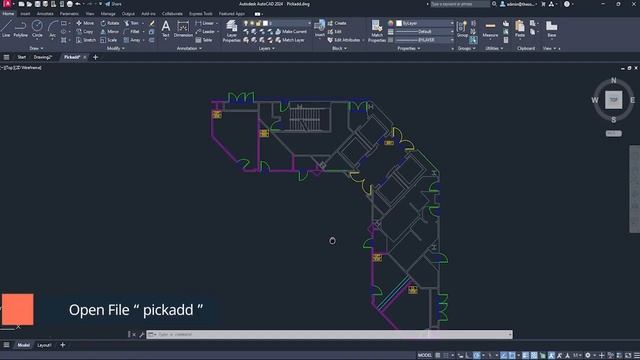
Task: Toggle ortho mode in status bar
Action: 468,356
